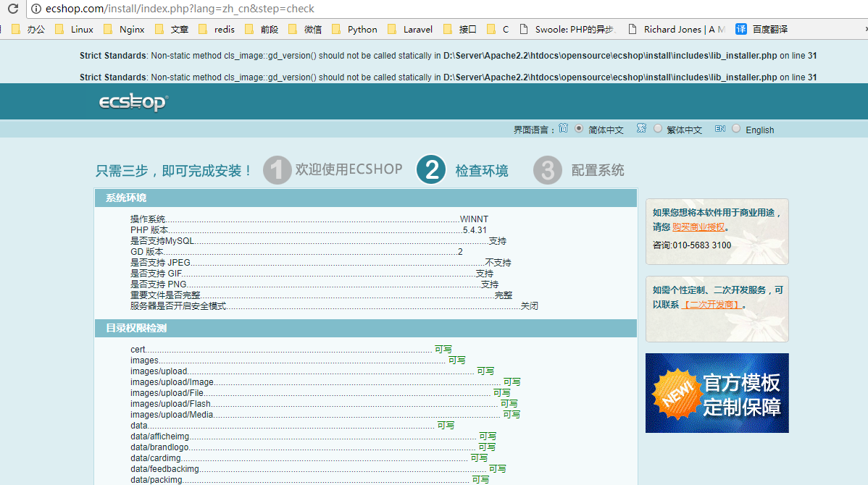Image resolution: width=868 pixels, height=485 pixels.
Task: Click the 检查环境 step label
Action: pyautogui.click(x=482, y=171)
